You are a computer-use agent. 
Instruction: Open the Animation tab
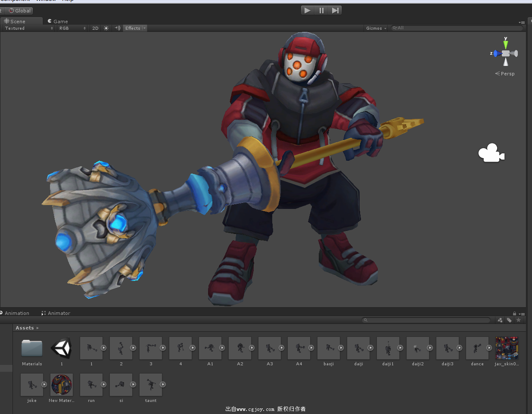tap(15, 313)
